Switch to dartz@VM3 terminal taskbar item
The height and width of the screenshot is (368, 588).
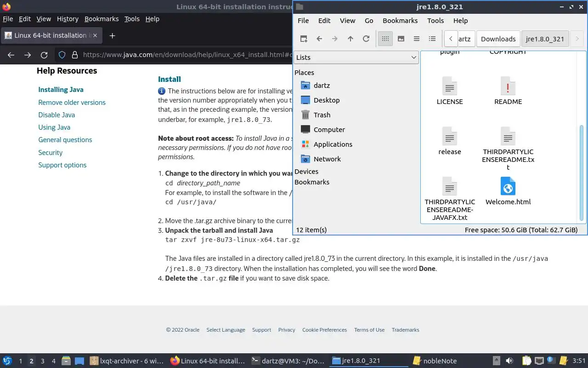point(289,361)
